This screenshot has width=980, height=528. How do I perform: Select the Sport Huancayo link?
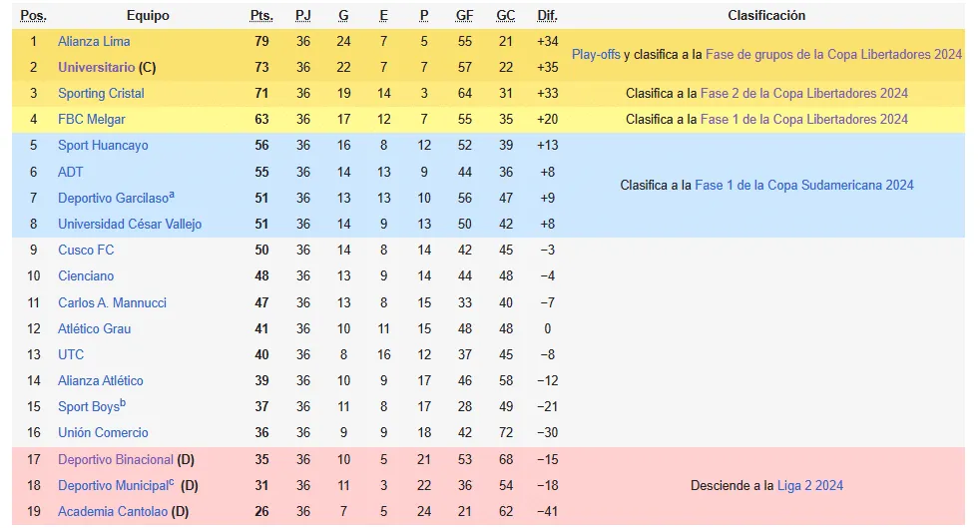(x=103, y=146)
